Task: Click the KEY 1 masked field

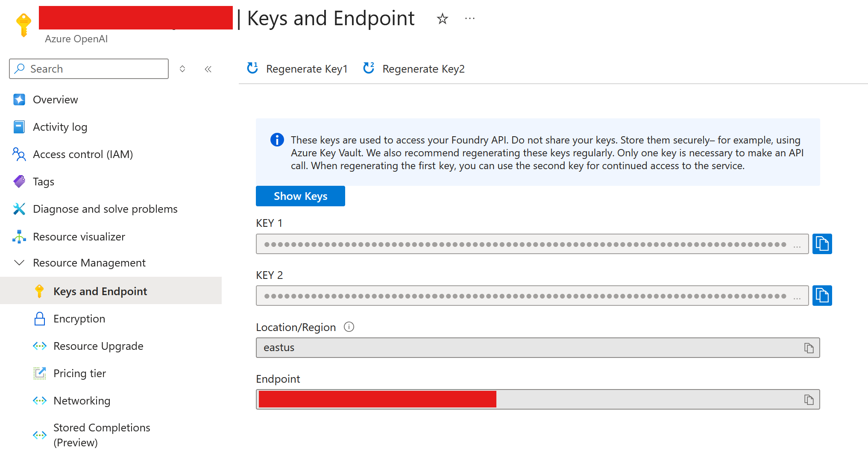Action: pos(525,244)
